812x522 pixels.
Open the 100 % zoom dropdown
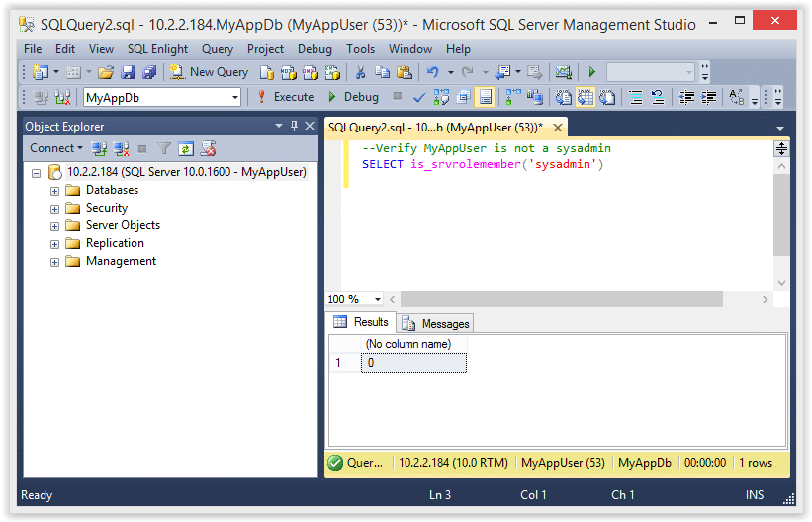pyautogui.click(x=378, y=299)
